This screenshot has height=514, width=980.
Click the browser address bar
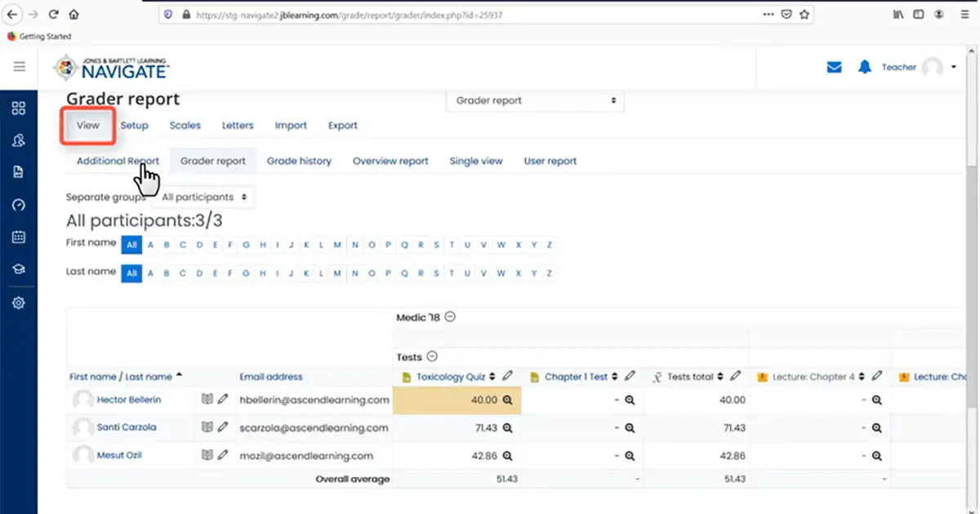coord(474,15)
